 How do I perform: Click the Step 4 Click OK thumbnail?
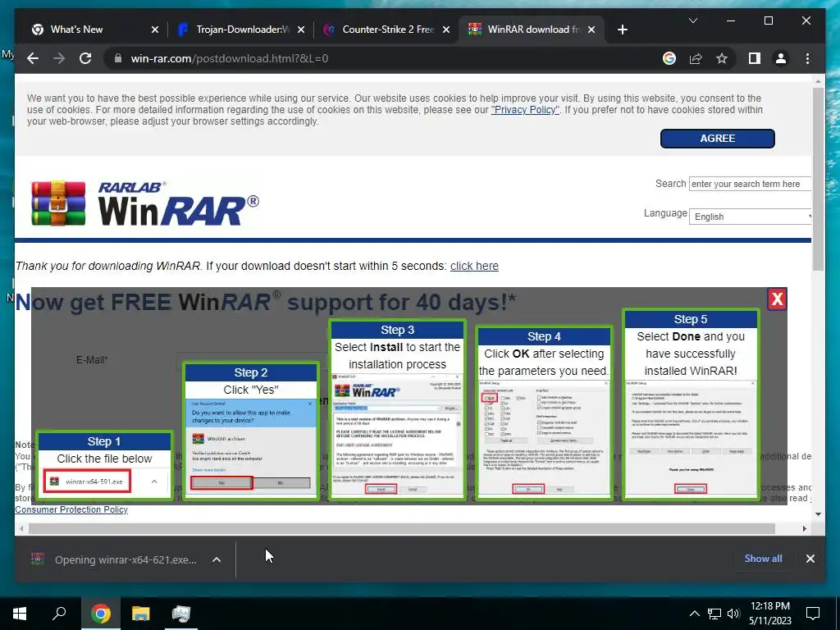[x=544, y=413]
